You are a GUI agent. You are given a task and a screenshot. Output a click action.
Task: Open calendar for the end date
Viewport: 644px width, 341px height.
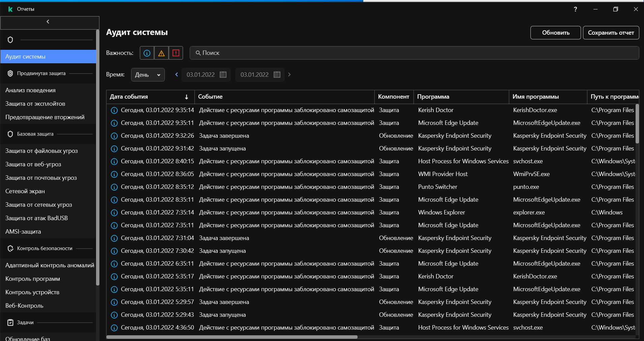point(277,74)
